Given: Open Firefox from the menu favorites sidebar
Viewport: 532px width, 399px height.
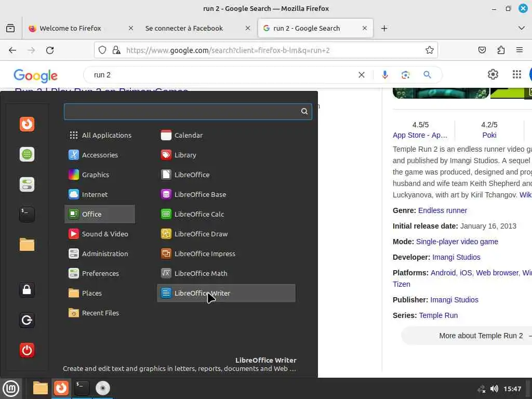Looking at the screenshot, I should pos(27,124).
